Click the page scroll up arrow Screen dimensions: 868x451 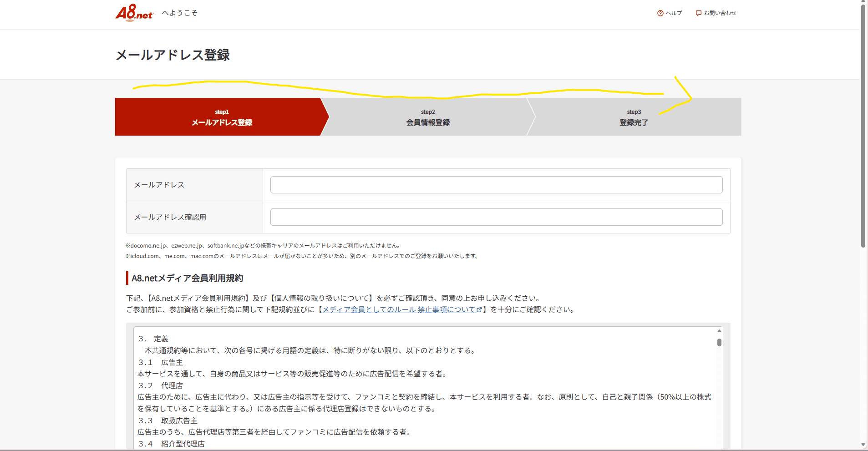click(863, 2)
